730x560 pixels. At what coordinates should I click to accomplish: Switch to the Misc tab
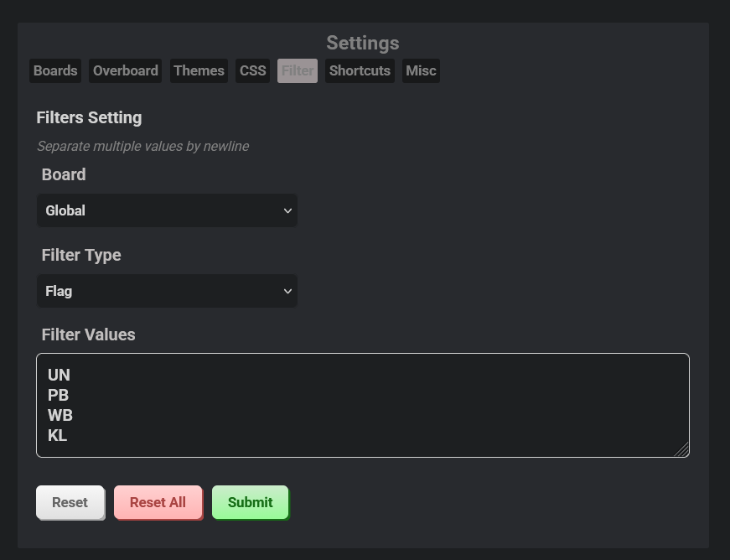tap(421, 70)
